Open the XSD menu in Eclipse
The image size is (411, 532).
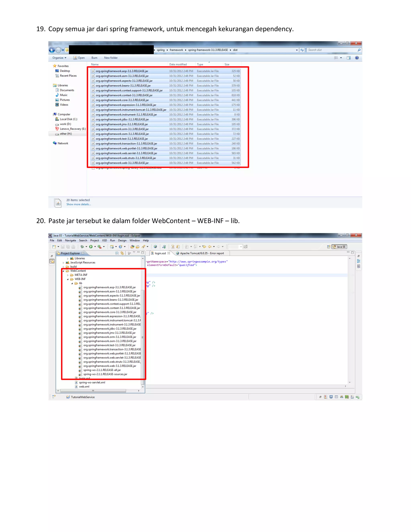104,241
